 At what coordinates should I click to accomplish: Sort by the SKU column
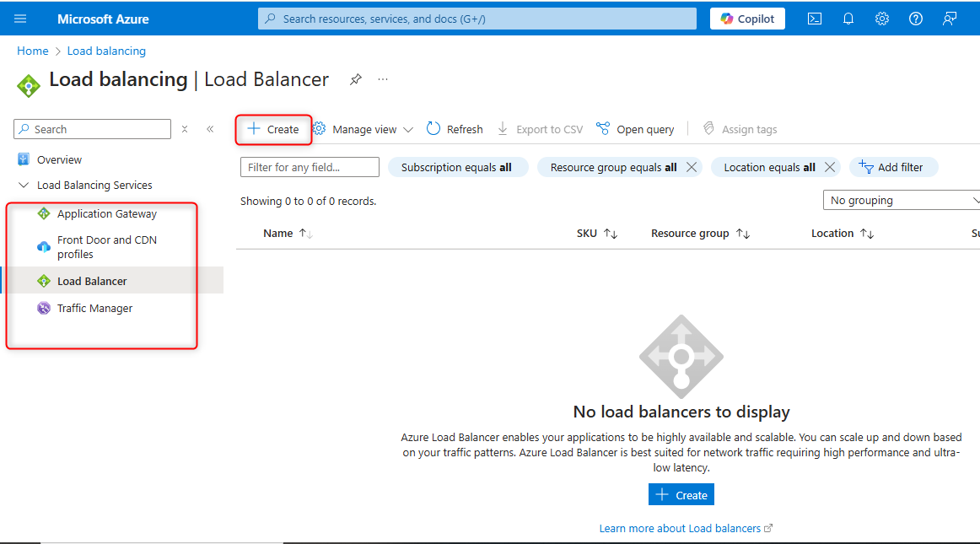pos(597,234)
